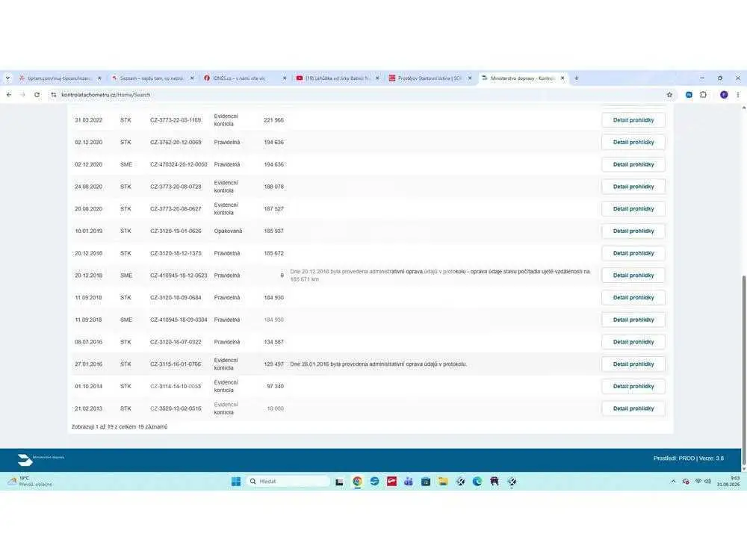
Task: Open File Explorer from taskbar
Action: click(x=443, y=482)
